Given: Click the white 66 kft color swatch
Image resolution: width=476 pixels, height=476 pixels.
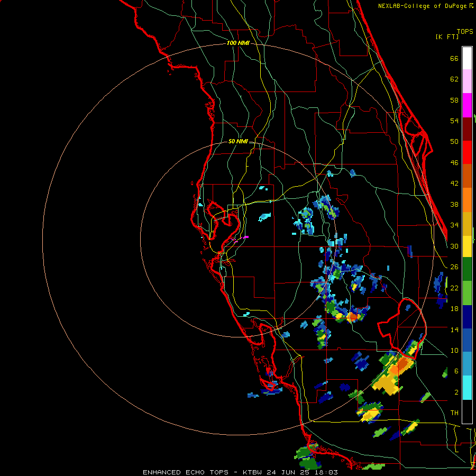Looking at the screenshot, I should click(x=467, y=58).
